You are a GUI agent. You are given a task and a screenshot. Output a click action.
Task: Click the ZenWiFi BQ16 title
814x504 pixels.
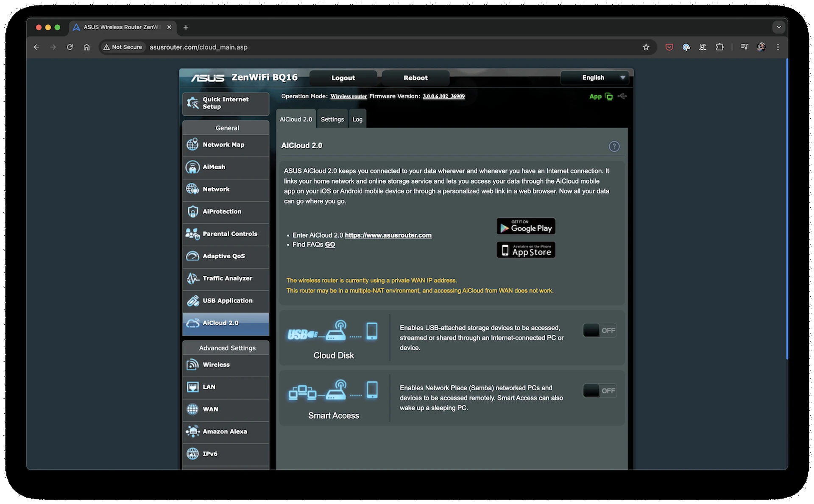click(265, 77)
